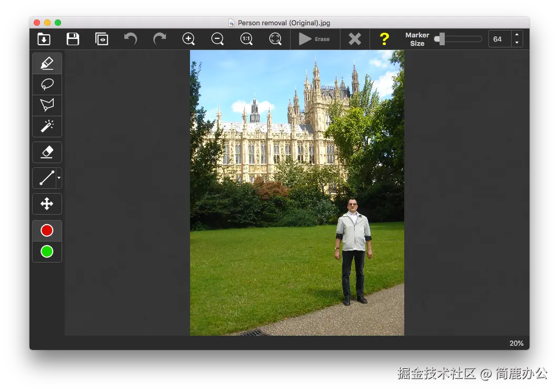The width and height of the screenshot is (559, 392).
Task: Click the window title Person removal (Original).jpg
Action: 284,23
